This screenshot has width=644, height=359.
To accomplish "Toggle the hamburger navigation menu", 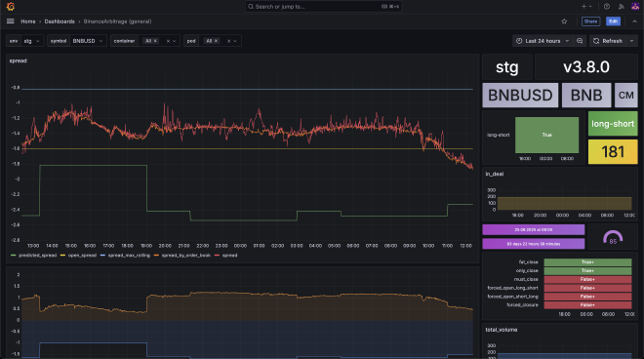I will [x=11, y=21].
